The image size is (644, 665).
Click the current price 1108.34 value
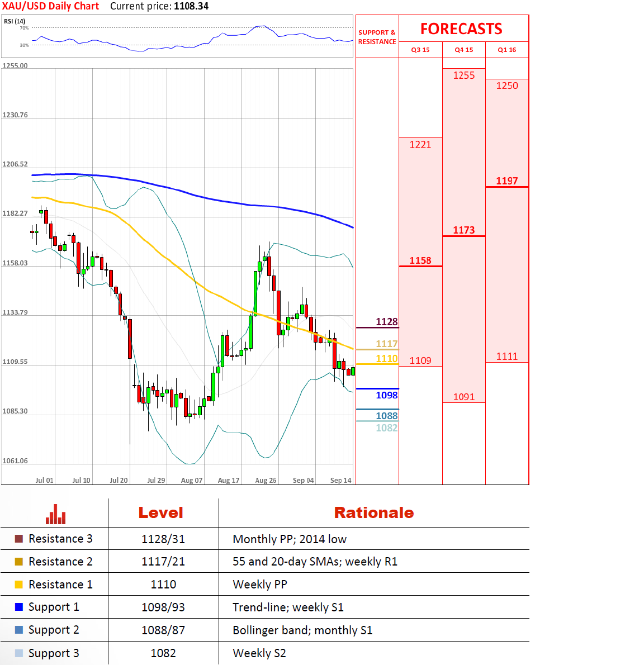[x=191, y=6]
